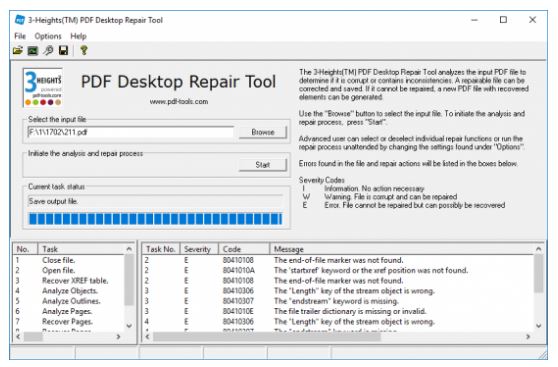558x367 pixels.
Task: Click the 'Task No.' column header
Action: click(161, 249)
